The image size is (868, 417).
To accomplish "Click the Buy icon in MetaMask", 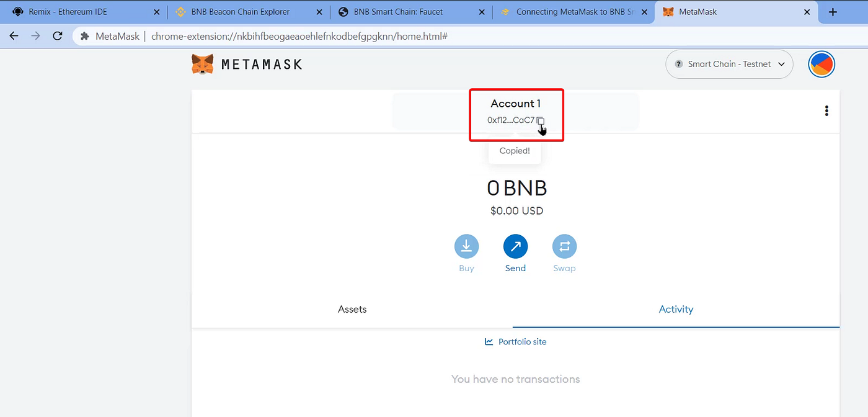I will pyautogui.click(x=466, y=246).
